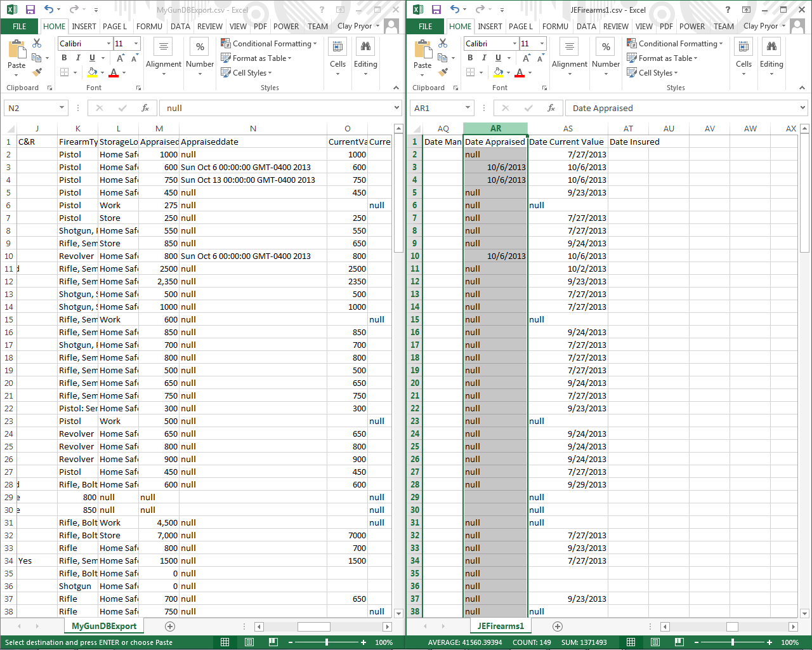Click green FILE button in left window
Screen dimensions: 812x650
point(20,26)
